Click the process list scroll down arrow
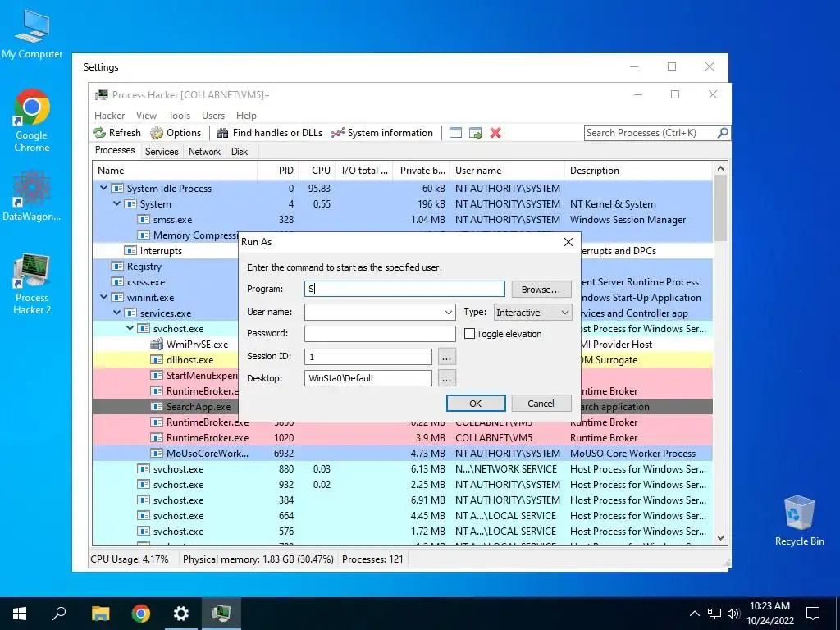This screenshot has height=630, width=840. pyautogui.click(x=720, y=537)
